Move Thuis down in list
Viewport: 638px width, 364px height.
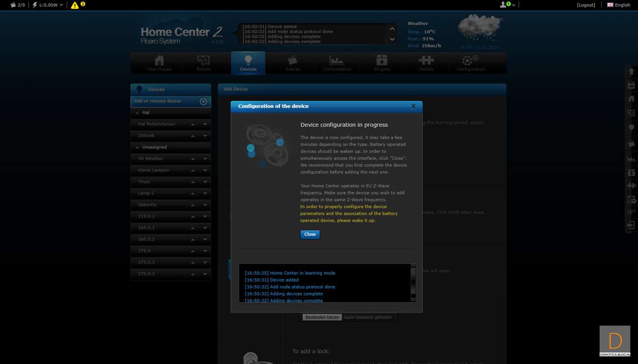[x=205, y=182]
